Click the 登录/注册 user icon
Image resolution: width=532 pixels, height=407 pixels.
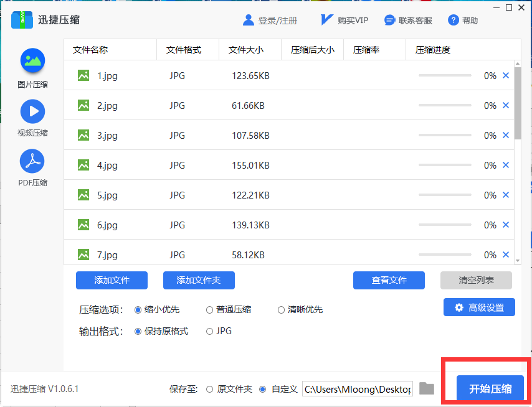(x=249, y=21)
